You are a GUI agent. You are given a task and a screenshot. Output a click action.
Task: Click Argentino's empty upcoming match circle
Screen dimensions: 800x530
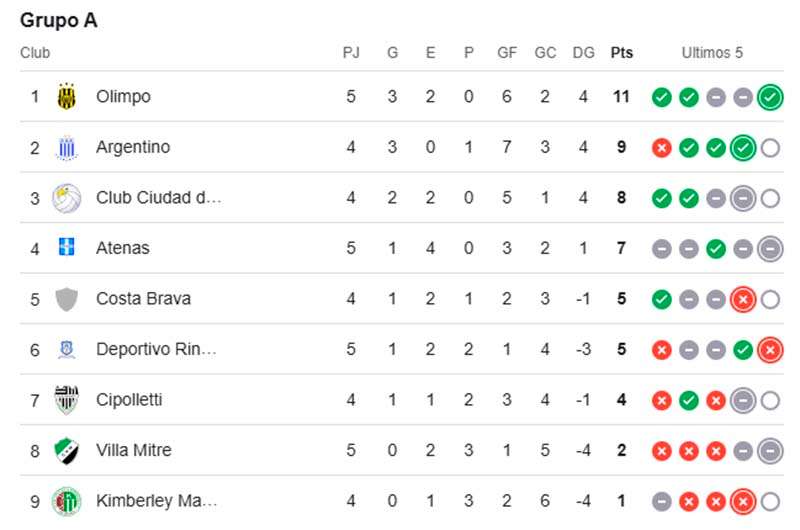[770, 148]
